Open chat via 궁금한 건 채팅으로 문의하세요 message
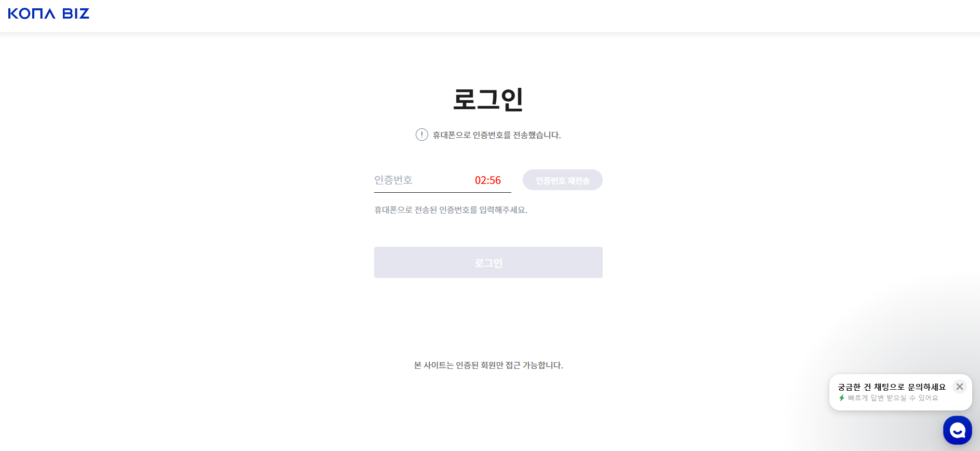Image resolution: width=980 pixels, height=451 pixels. point(892,387)
